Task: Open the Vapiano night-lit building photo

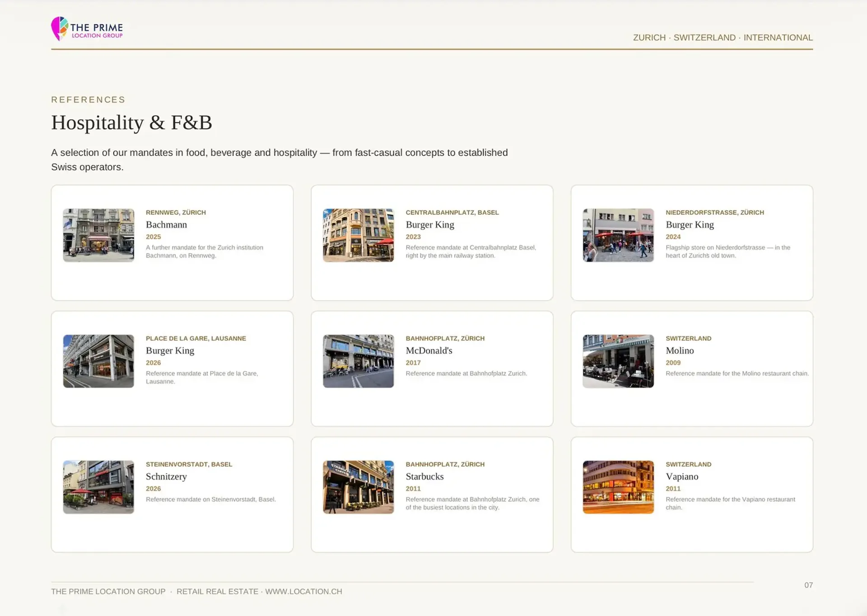Action: coord(618,487)
